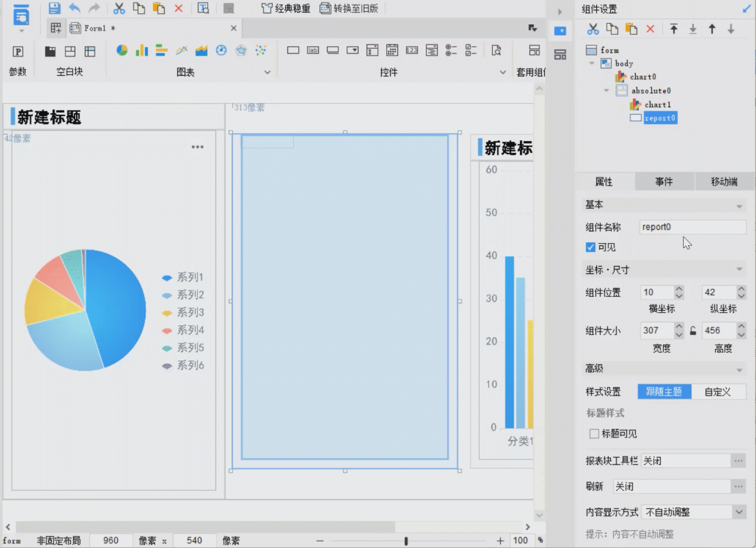Viewport: 756px width, 548px height.
Task: Insert a scatter chart from the chart ribbon
Action: (261, 50)
